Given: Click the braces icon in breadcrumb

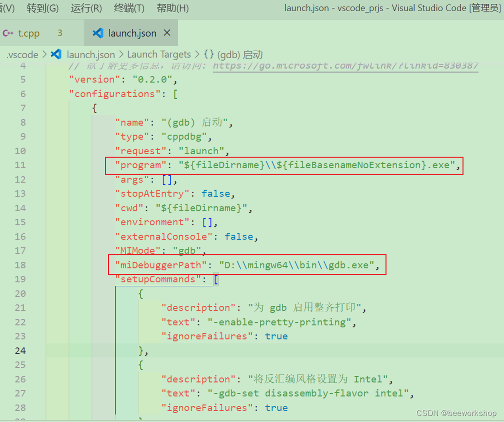Looking at the screenshot, I should 209,54.
